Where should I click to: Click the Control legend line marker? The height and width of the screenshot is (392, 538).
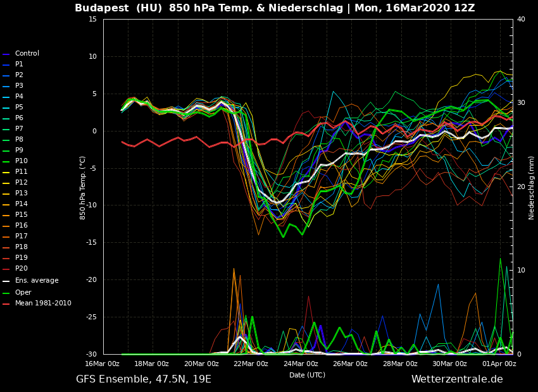(x=6, y=54)
